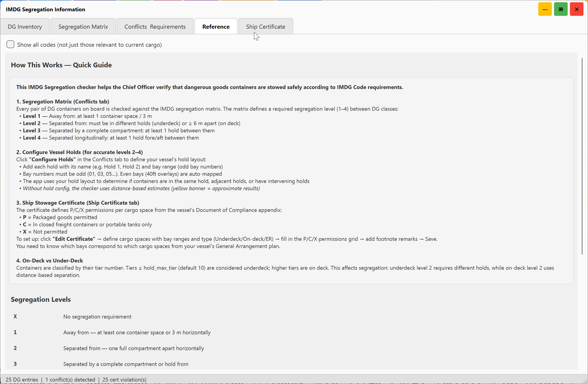The width and height of the screenshot is (588, 384).
Task: Click the 'Segregation Levels' heading
Action: [x=41, y=299]
